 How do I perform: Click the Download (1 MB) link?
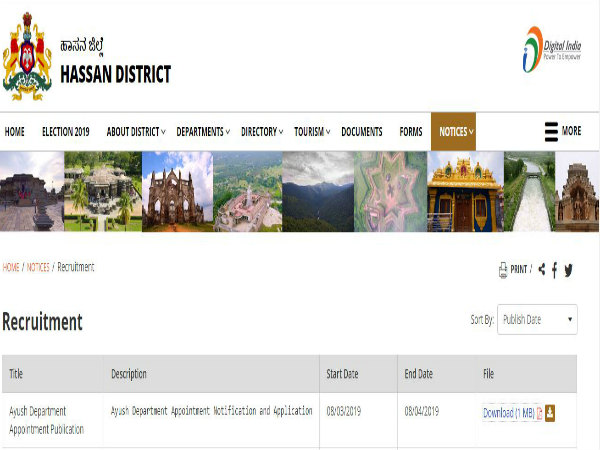pos(508,413)
